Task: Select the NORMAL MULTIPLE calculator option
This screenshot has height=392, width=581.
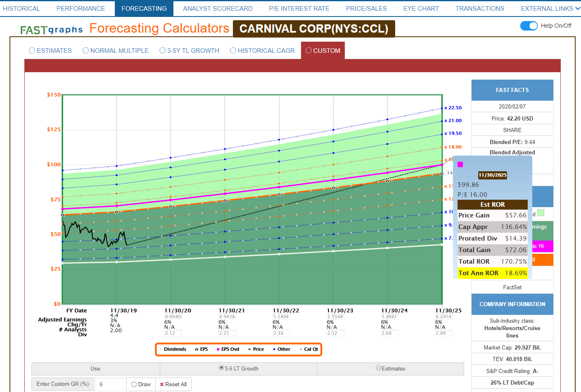Action: click(x=116, y=50)
